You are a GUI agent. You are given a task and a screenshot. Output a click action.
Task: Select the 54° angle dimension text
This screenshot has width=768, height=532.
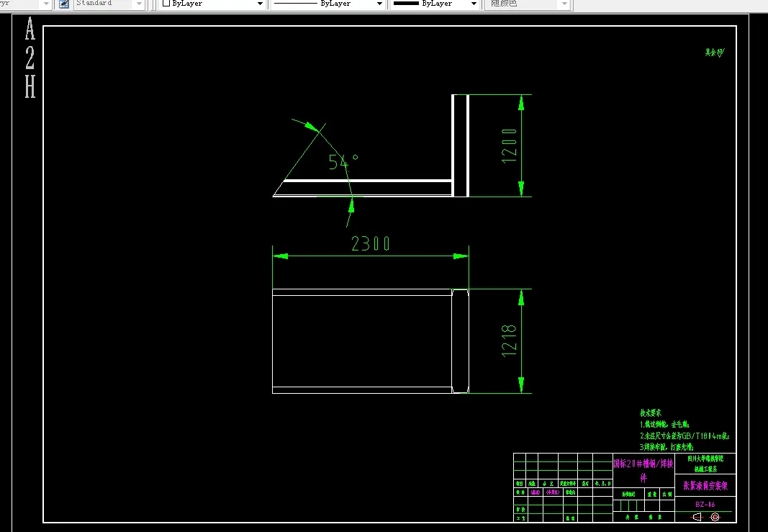[x=343, y=161]
